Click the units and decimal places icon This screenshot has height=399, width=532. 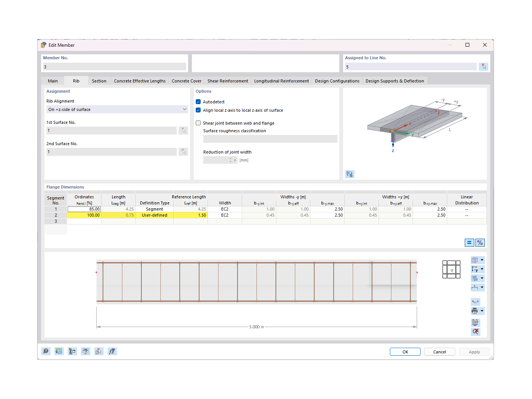tap(59, 351)
